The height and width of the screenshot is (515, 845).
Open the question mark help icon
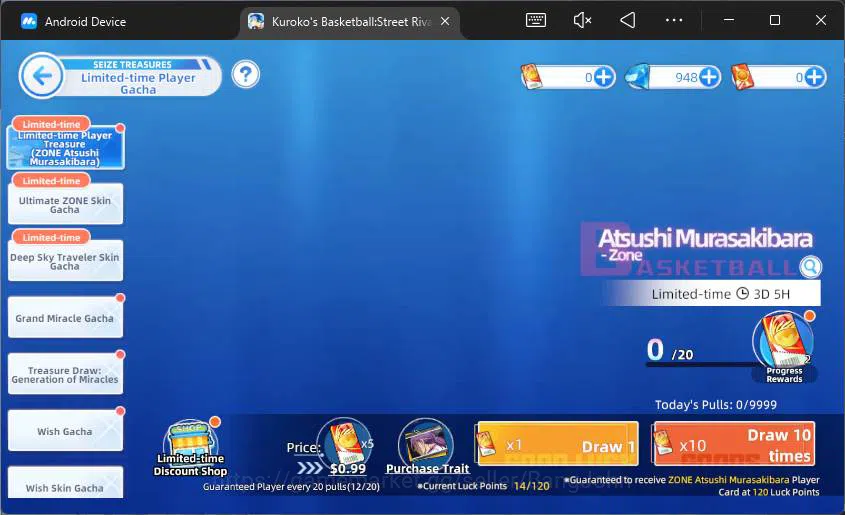(x=246, y=74)
